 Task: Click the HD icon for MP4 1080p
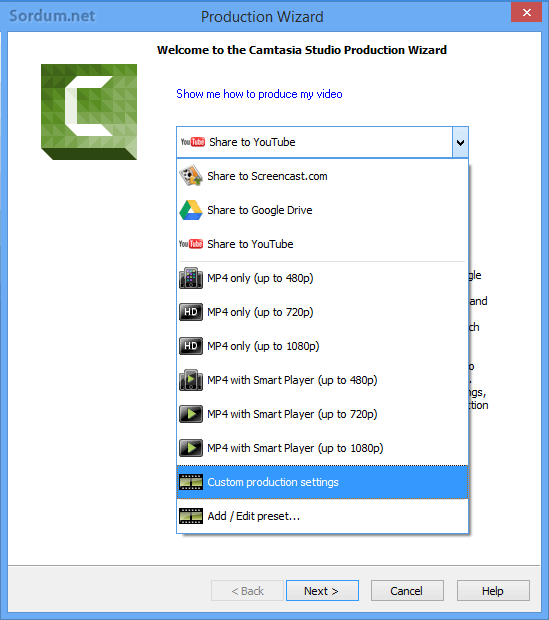tap(191, 346)
